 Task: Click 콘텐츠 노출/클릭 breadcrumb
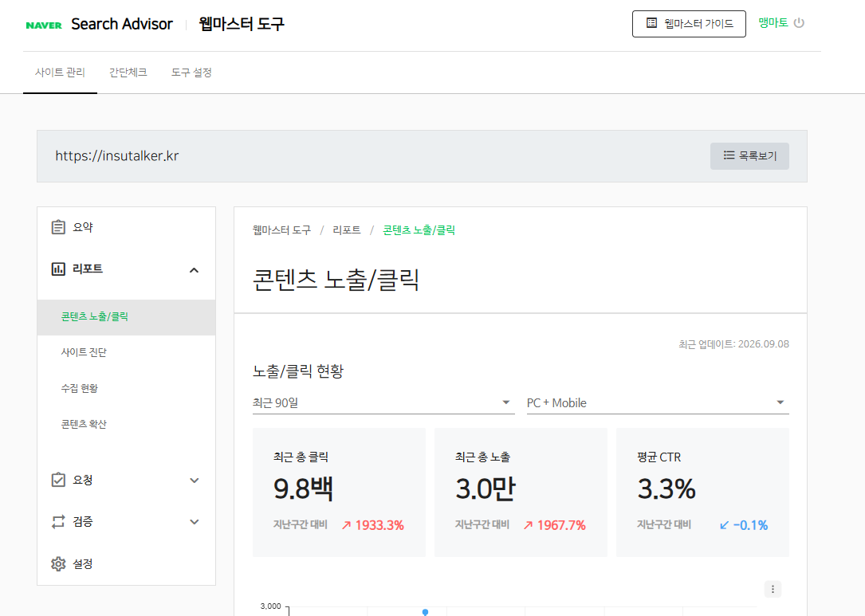pos(419,230)
